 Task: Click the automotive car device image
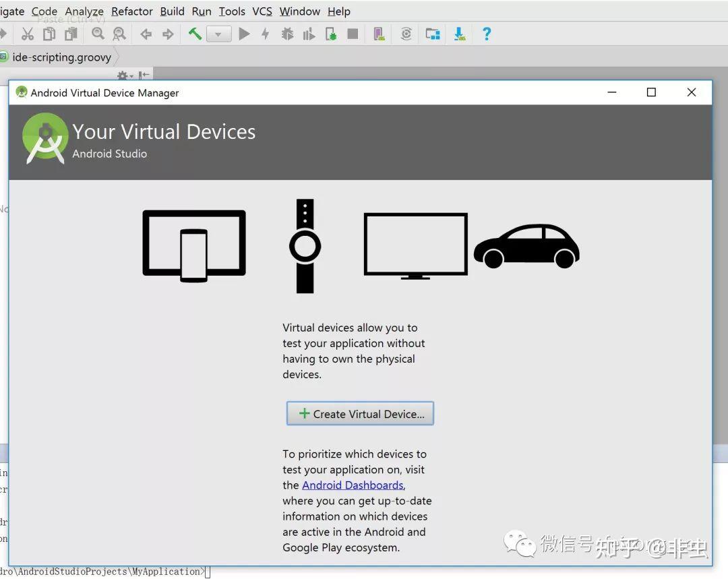pyautogui.click(x=526, y=246)
